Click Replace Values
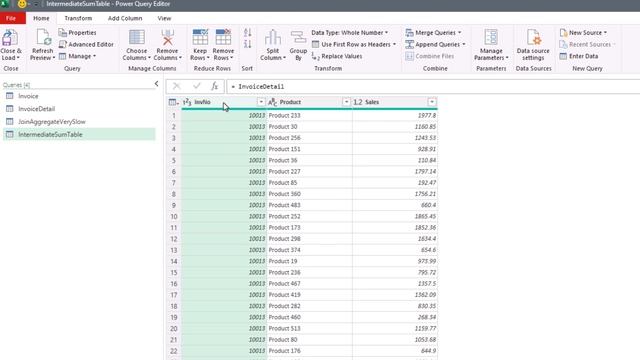The width and height of the screenshot is (640, 360). point(337,56)
